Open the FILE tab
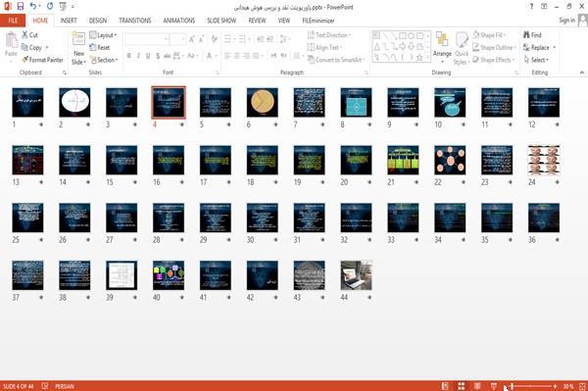The image size is (588, 391). pyautogui.click(x=13, y=21)
